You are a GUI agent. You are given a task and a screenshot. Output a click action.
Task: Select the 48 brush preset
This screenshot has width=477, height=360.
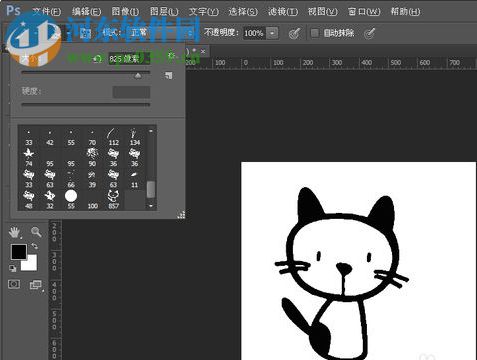click(x=29, y=200)
